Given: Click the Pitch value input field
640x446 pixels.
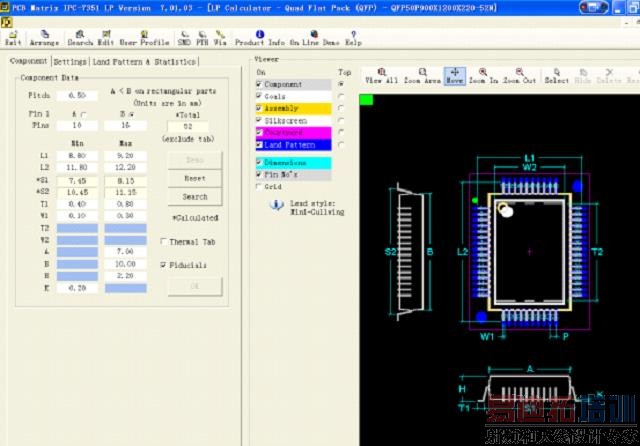Looking at the screenshot, I should (77, 95).
